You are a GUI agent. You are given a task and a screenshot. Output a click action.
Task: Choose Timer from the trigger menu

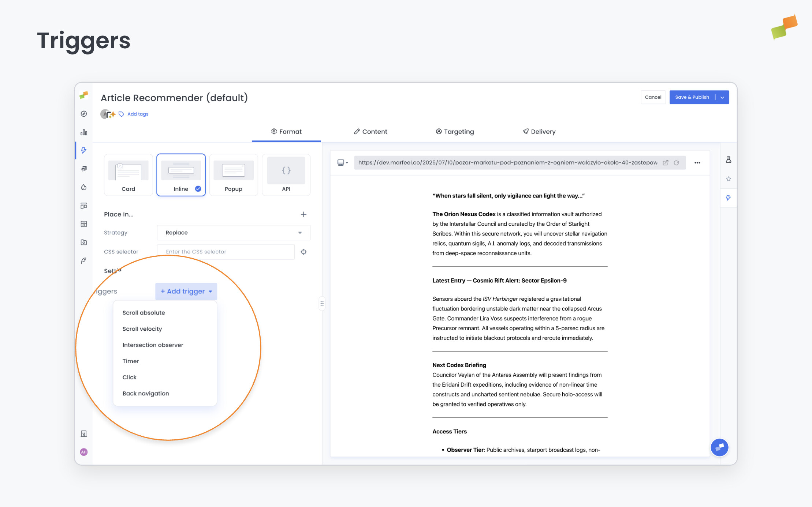click(x=131, y=361)
